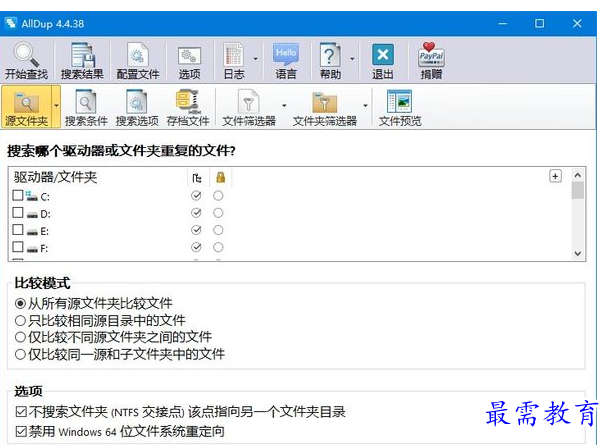Open 选项 settings icon
Viewport: 607px width, 445px height.
pos(189,56)
